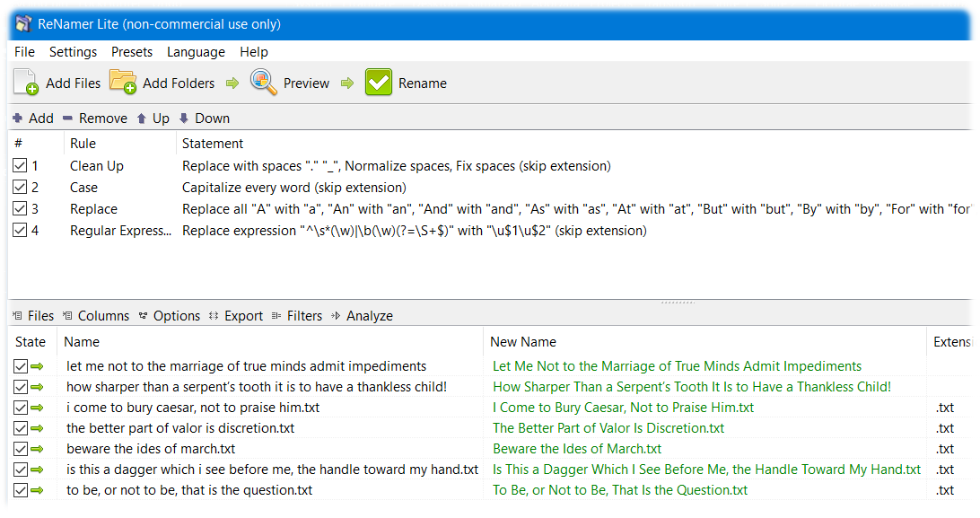Open the Settings menu
This screenshot has height=518, width=980.
pyautogui.click(x=73, y=52)
